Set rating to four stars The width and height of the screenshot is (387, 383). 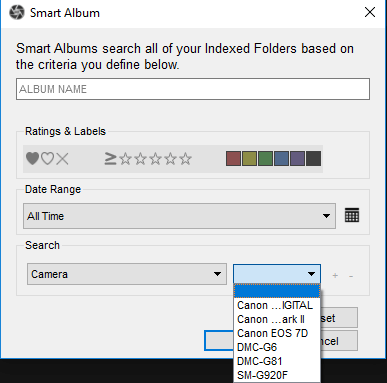[170, 159]
